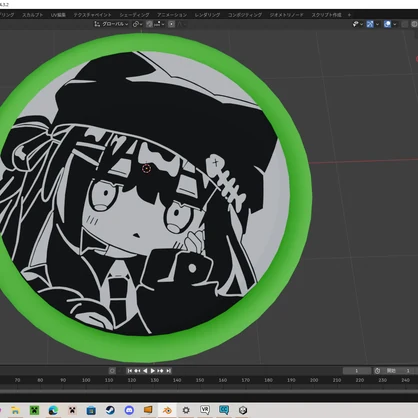The width and height of the screenshot is (418, 418).
Task: Play the animation forward
Action: point(153,371)
